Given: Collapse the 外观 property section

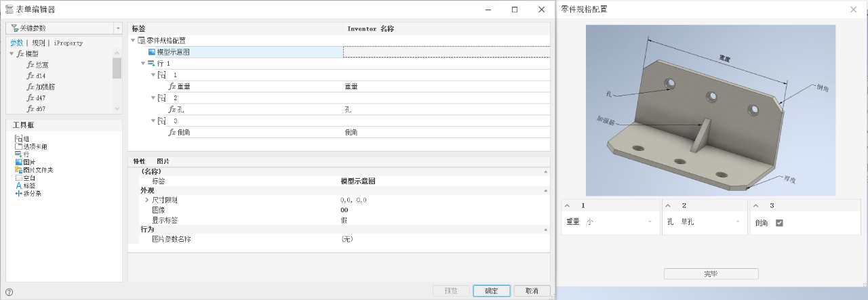Looking at the screenshot, I should pyautogui.click(x=546, y=191).
